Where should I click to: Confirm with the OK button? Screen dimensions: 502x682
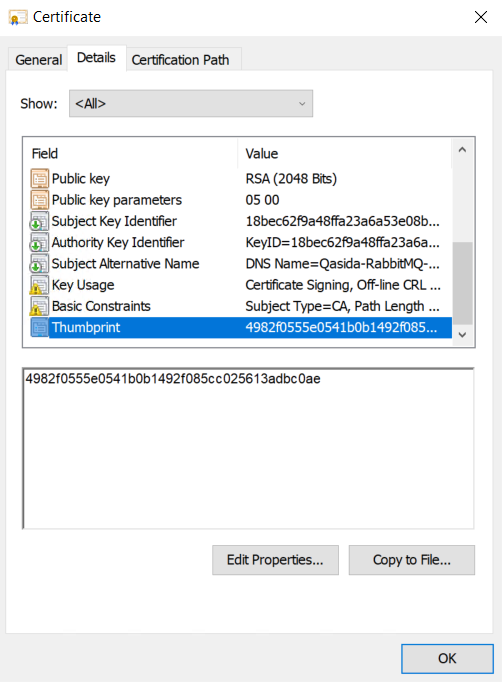(447, 658)
